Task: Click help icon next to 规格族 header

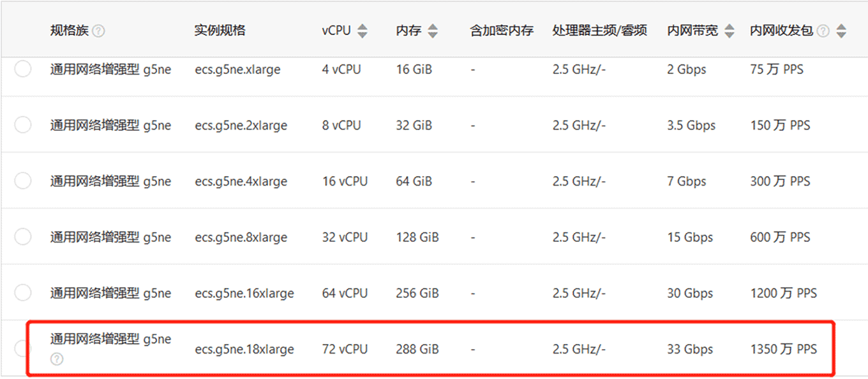Action: 98,31
